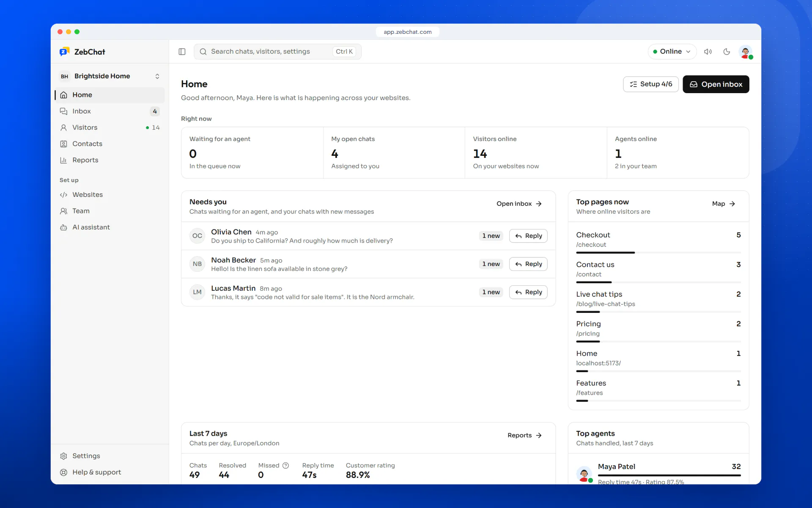Click the 1 new badge on Noah Becker's chat

point(491,264)
